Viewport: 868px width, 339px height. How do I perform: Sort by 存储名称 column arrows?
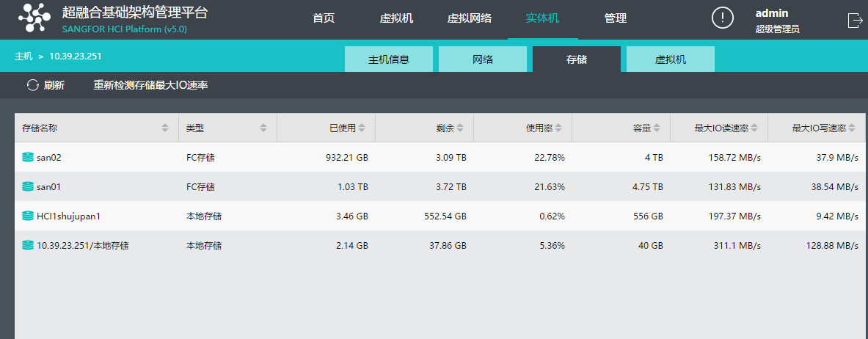pyautogui.click(x=165, y=128)
